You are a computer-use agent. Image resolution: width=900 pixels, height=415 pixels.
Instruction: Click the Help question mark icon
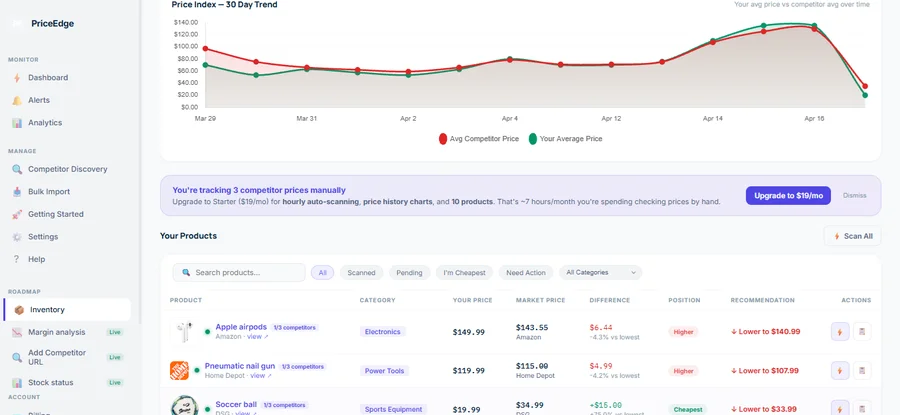click(17, 259)
